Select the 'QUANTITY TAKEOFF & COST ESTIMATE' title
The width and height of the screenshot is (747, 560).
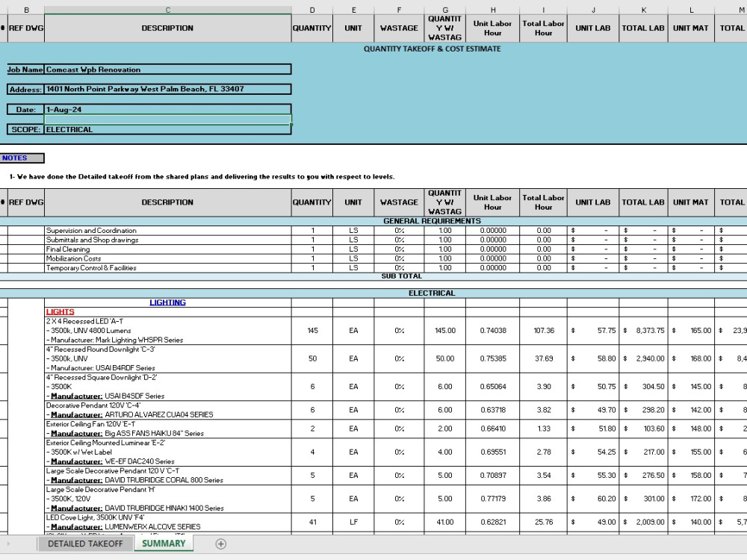tap(432, 49)
